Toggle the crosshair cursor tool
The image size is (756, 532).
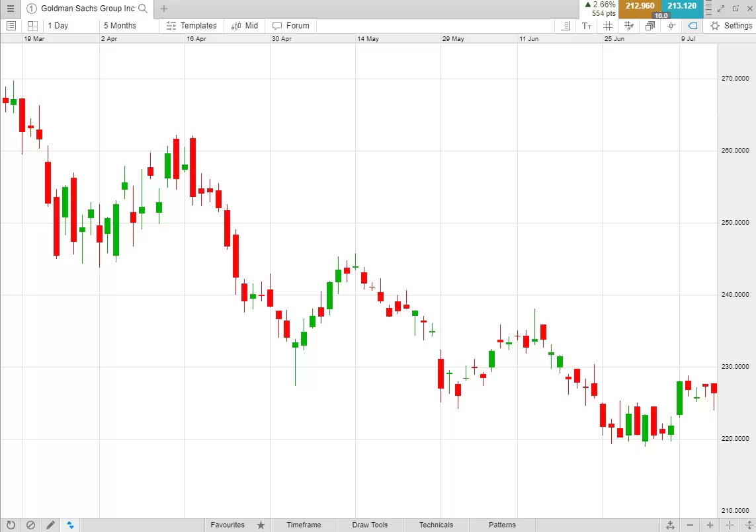671,26
